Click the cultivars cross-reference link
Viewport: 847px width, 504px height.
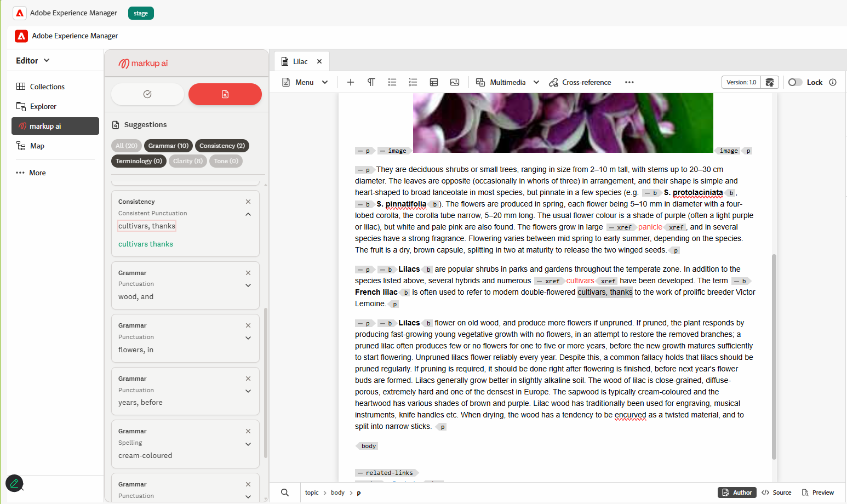580,280
